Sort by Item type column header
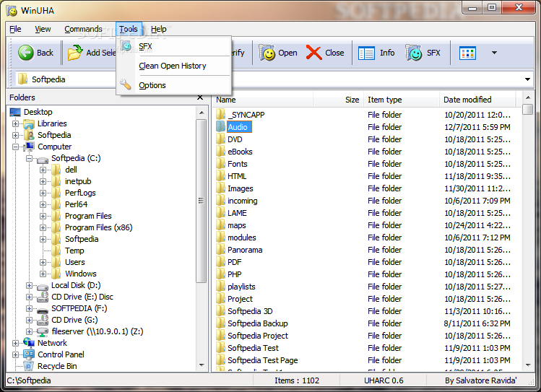 401,100
